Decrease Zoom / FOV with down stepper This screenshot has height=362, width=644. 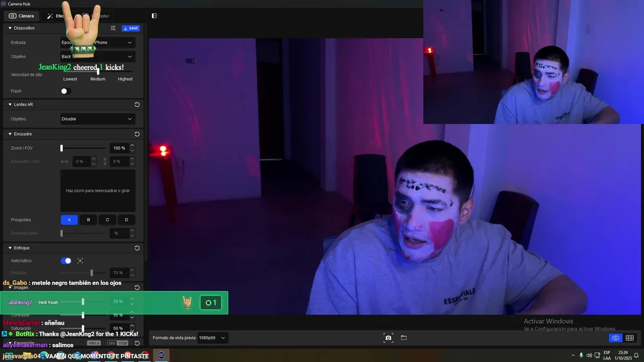click(132, 151)
